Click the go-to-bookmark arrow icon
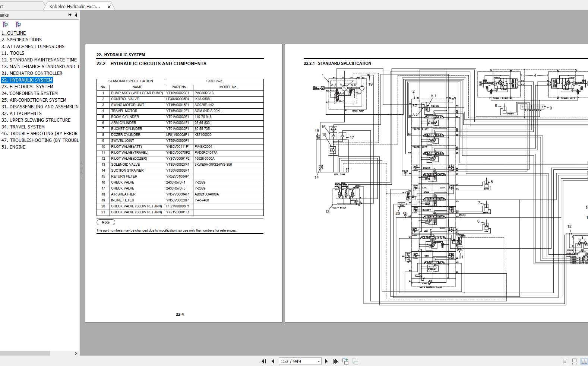This screenshot has width=588, height=366. click(x=18, y=25)
